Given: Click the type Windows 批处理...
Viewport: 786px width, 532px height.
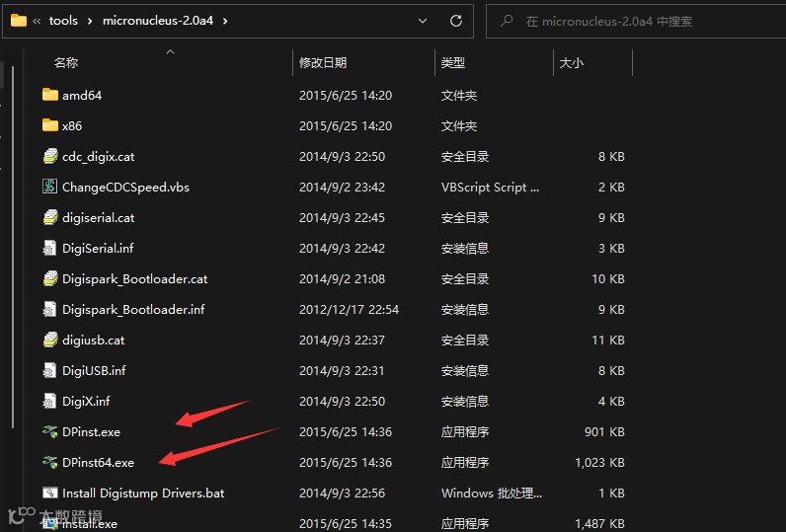Looking at the screenshot, I should pos(492,493).
